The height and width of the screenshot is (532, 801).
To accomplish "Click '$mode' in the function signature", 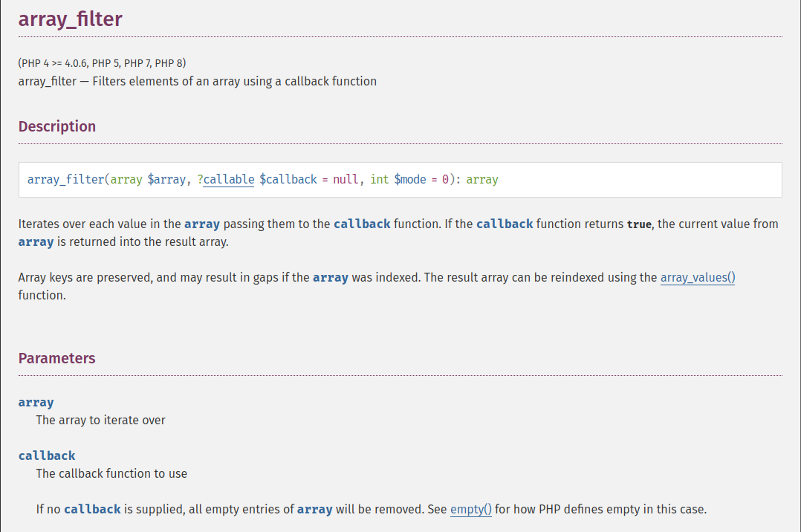I will (x=409, y=179).
